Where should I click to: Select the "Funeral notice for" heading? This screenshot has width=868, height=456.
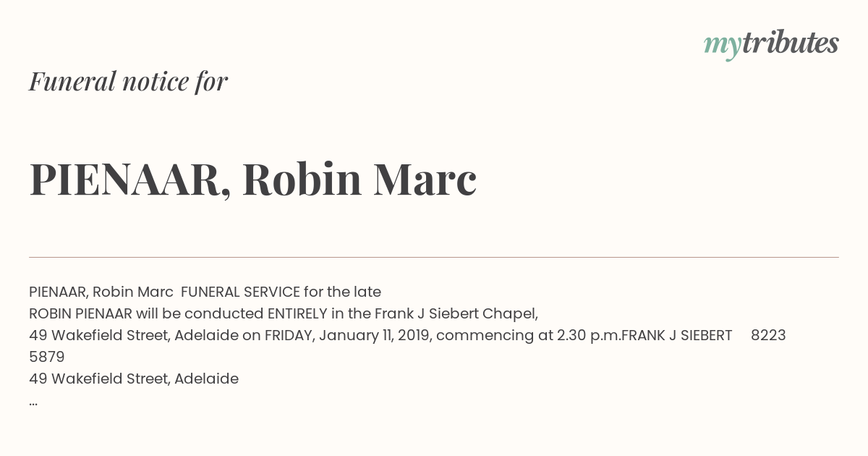(x=128, y=81)
